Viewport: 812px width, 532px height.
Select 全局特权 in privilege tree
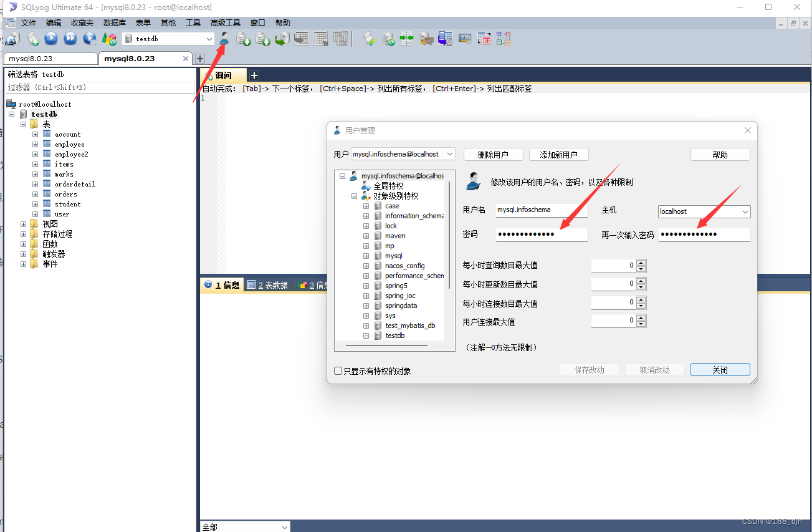(388, 186)
